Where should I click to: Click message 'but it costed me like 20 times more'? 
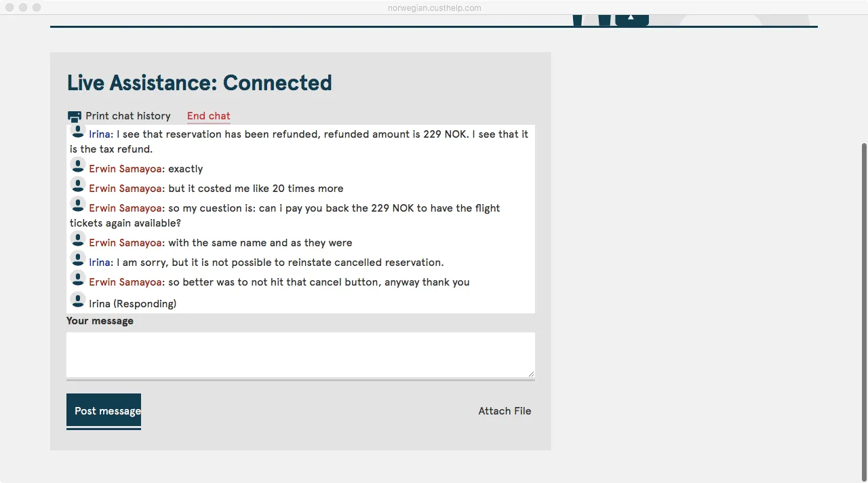(256, 189)
